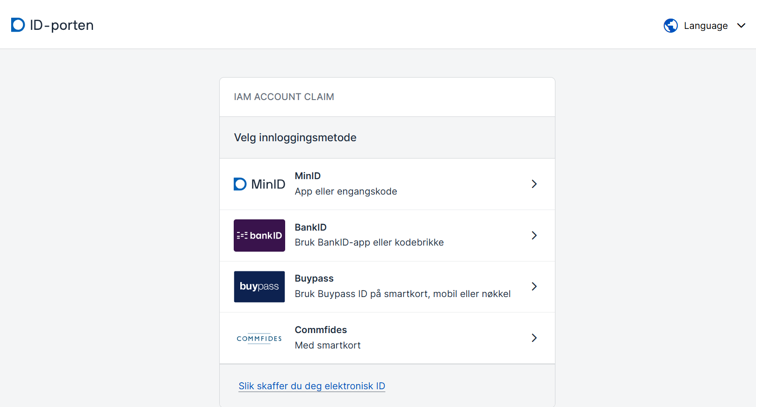The width and height of the screenshot is (757, 408).
Task: Expand the Language dropdown arrow
Action: [x=741, y=26]
